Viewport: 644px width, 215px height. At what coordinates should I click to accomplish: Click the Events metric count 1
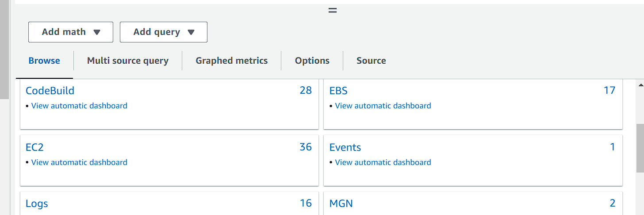coord(613,147)
